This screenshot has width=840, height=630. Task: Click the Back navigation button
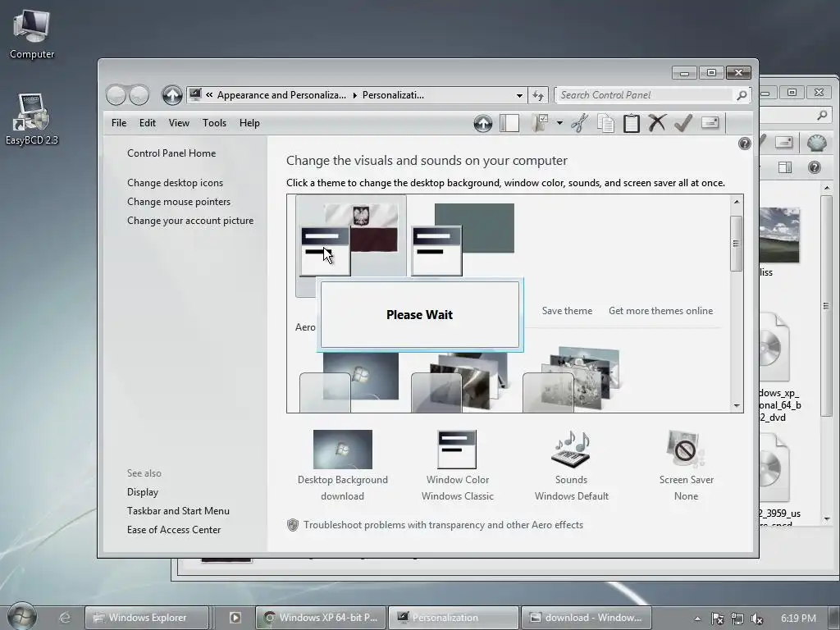click(x=116, y=95)
